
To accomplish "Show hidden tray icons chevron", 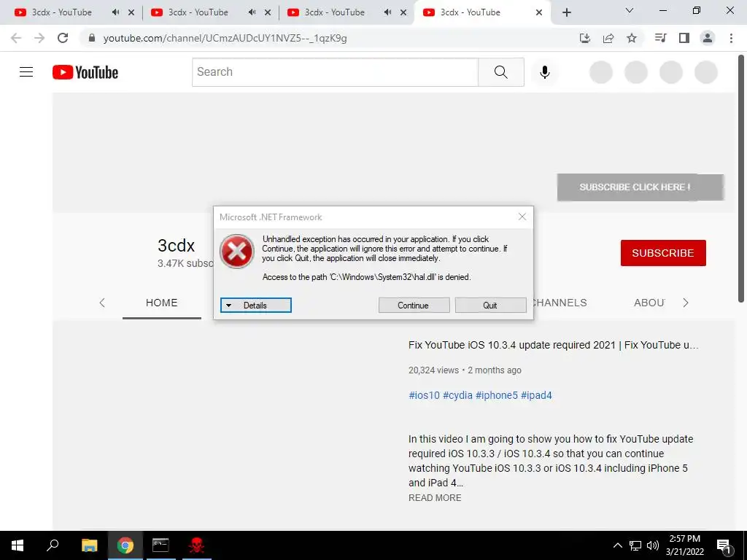I will pyautogui.click(x=617, y=545).
